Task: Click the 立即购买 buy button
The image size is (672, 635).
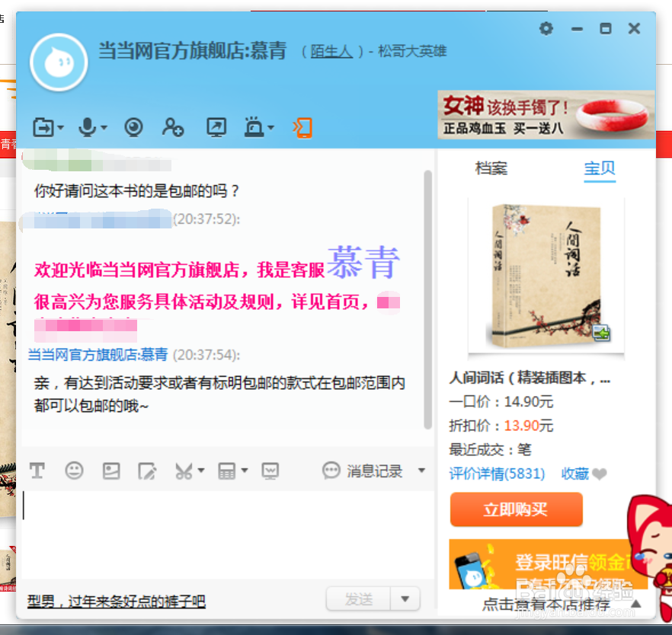Action: (516, 509)
